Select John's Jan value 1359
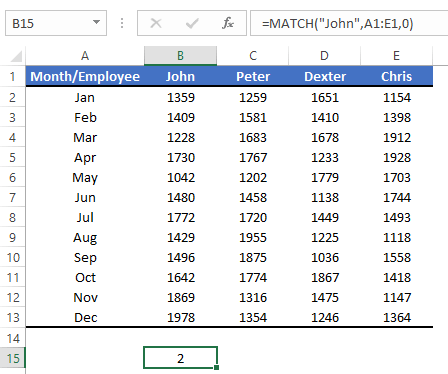Viewport: 448px width, 374px height. point(180,97)
